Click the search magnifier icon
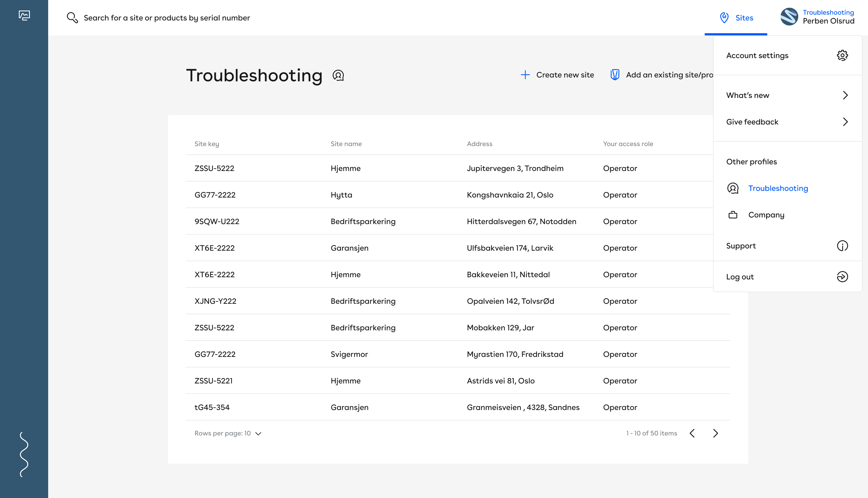This screenshot has height=498, width=868. [72, 18]
